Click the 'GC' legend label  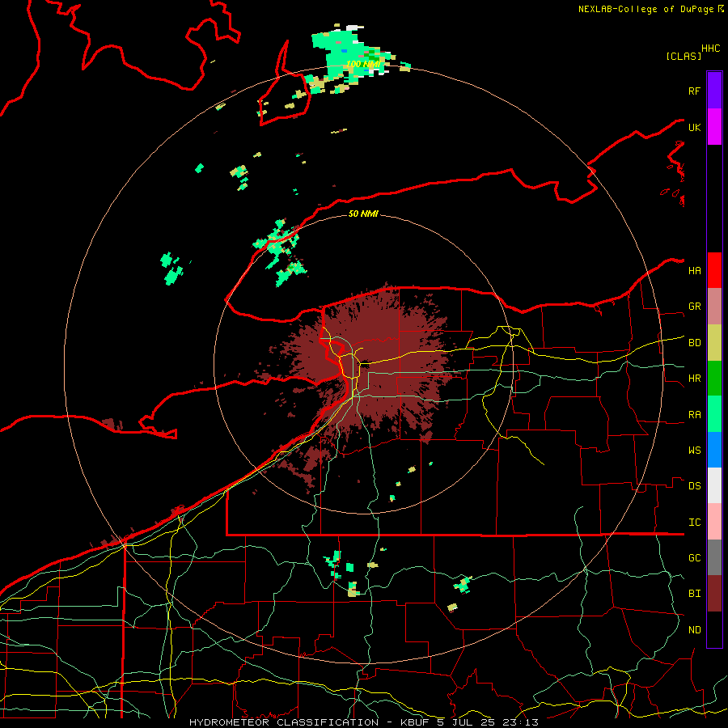(x=694, y=558)
